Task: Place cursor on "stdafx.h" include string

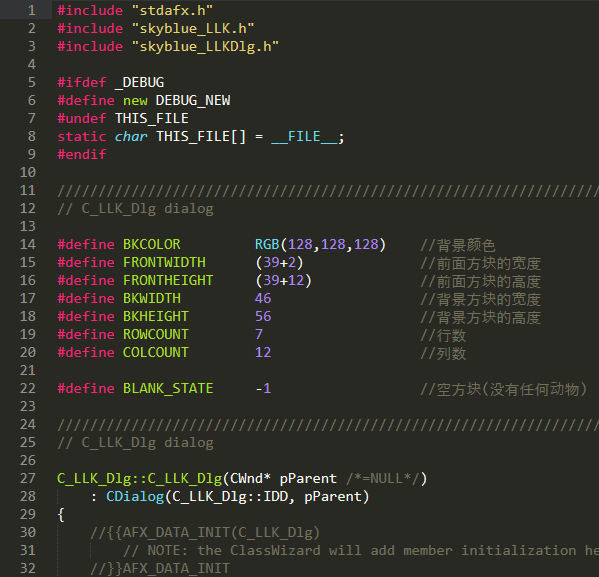Action: 172,10
